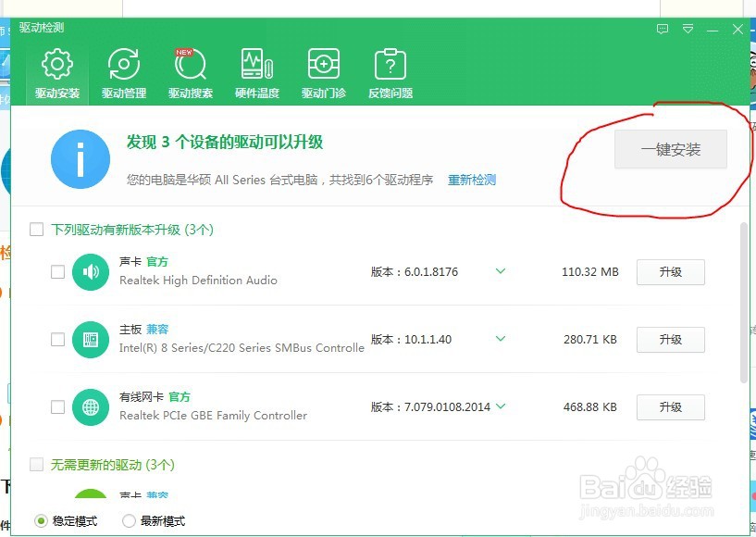The image size is (756, 537).
Task: Select the 最新模式 radio button
Action: pyautogui.click(x=129, y=520)
